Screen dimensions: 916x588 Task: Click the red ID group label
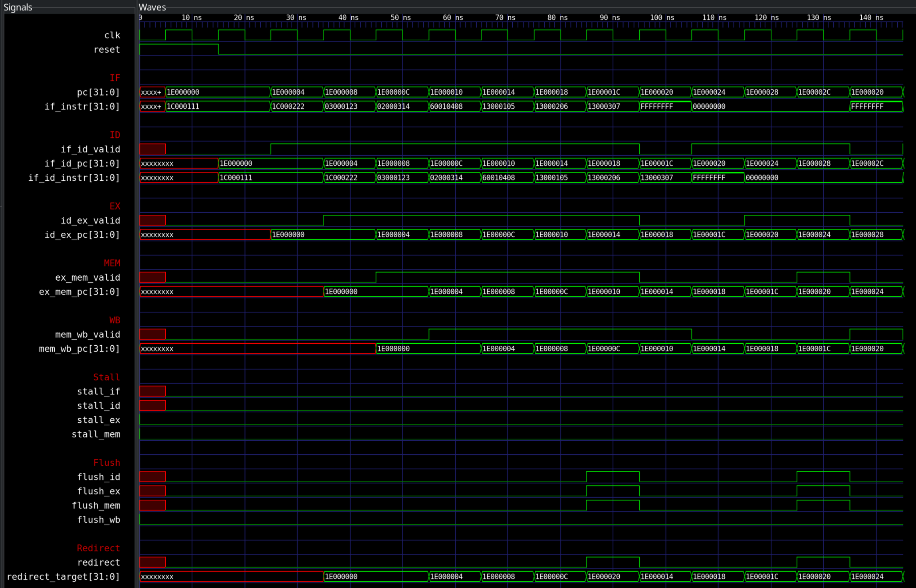(115, 135)
